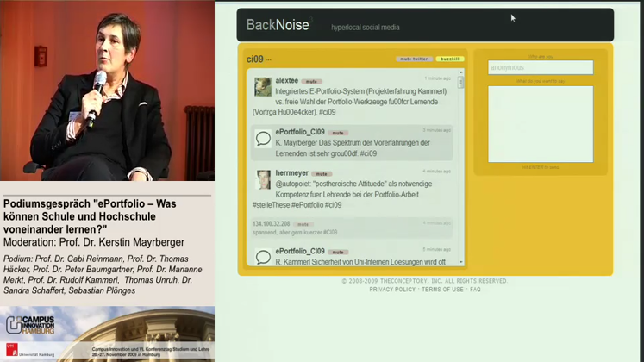Click scrollbar down arrow in message feed
This screenshot has height=362, width=644.
point(460,262)
